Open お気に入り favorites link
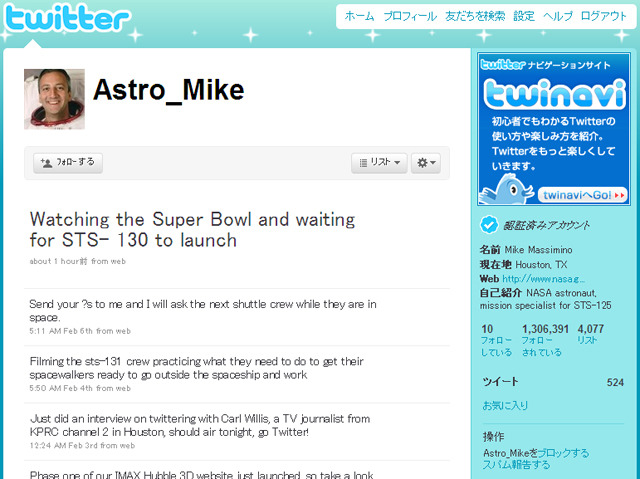 pyautogui.click(x=505, y=405)
